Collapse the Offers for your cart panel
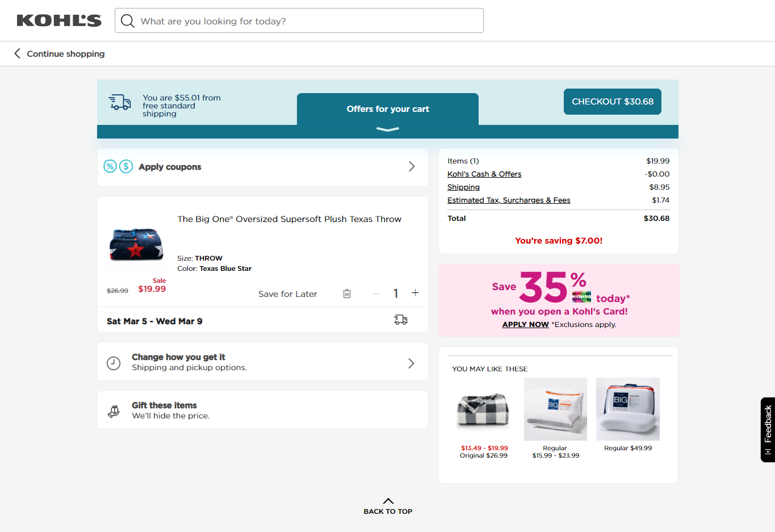Image resolution: width=775 pixels, height=532 pixels. [388, 129]
